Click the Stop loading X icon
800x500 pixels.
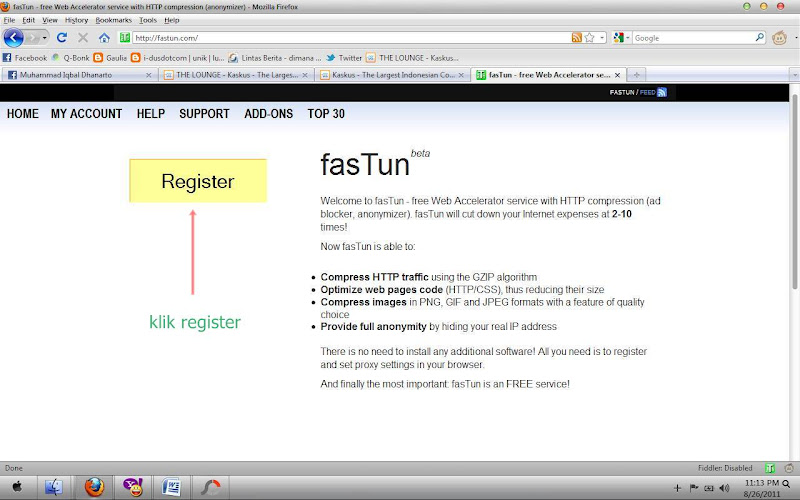[x=83, y=37]
